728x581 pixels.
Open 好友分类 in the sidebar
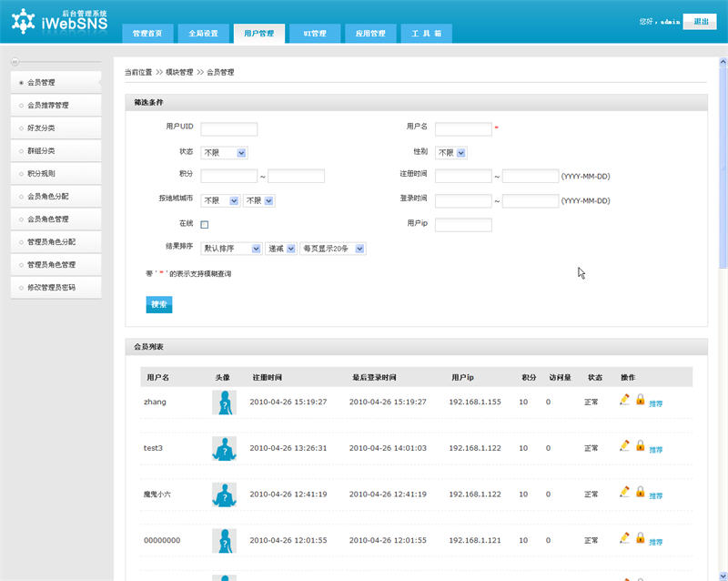(x=56, y=127)
